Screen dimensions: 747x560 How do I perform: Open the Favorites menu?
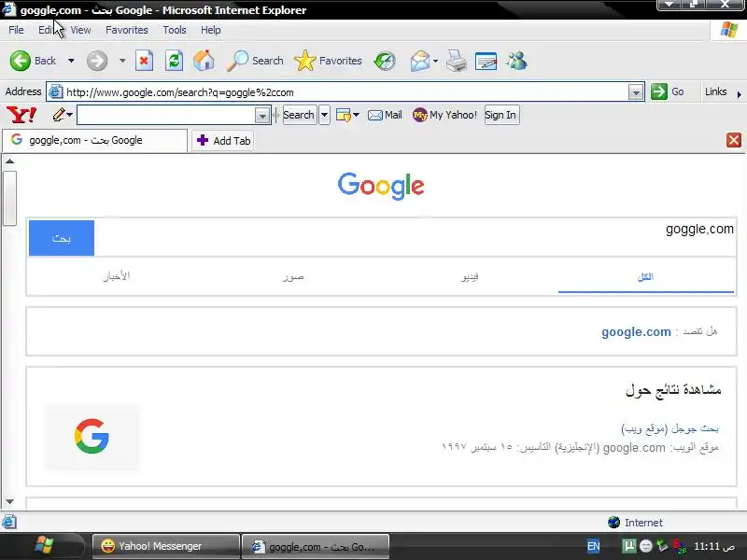click(127, 30)
